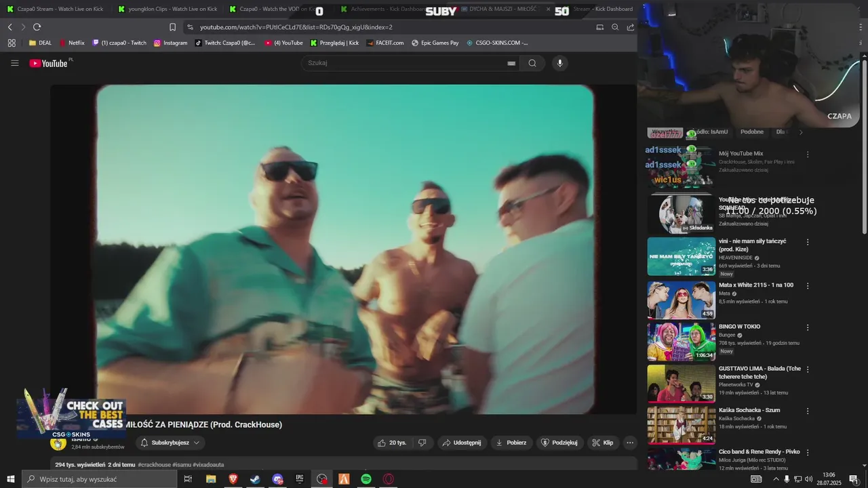The height and width of the screenshot is (488, 868).
Task: Open the Przeglądaj | Kick bookmark
Action: [x=335, y=43]
